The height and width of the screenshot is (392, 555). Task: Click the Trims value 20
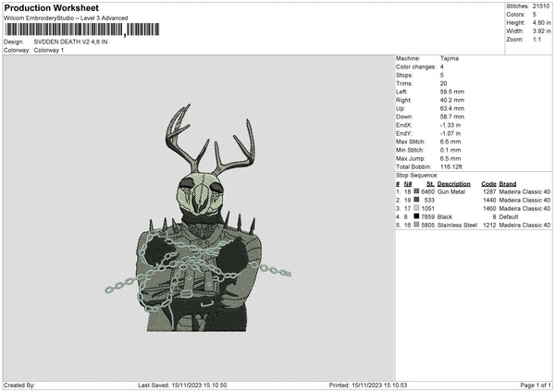pos(443,83)
